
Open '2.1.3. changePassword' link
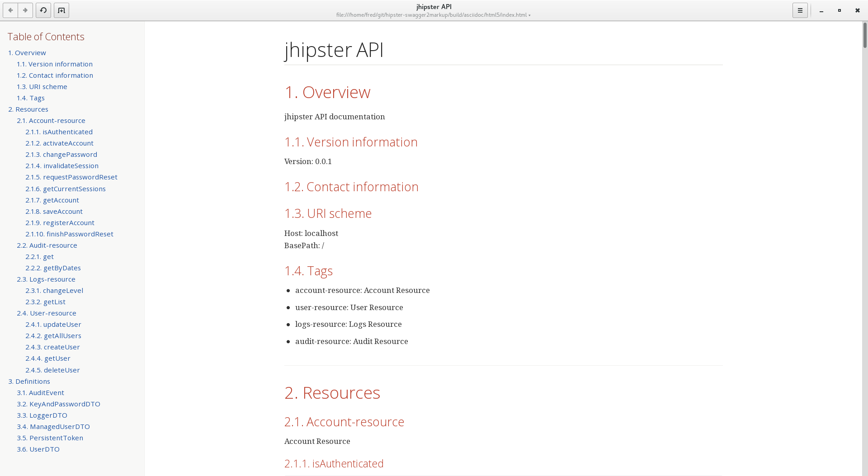click(61, 154)
